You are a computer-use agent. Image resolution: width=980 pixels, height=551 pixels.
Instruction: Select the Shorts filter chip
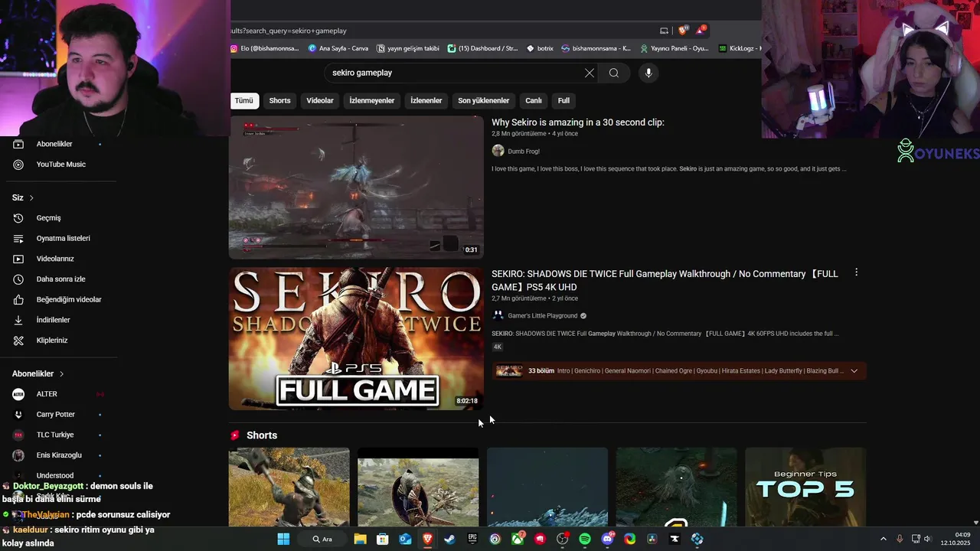point(279,100)
